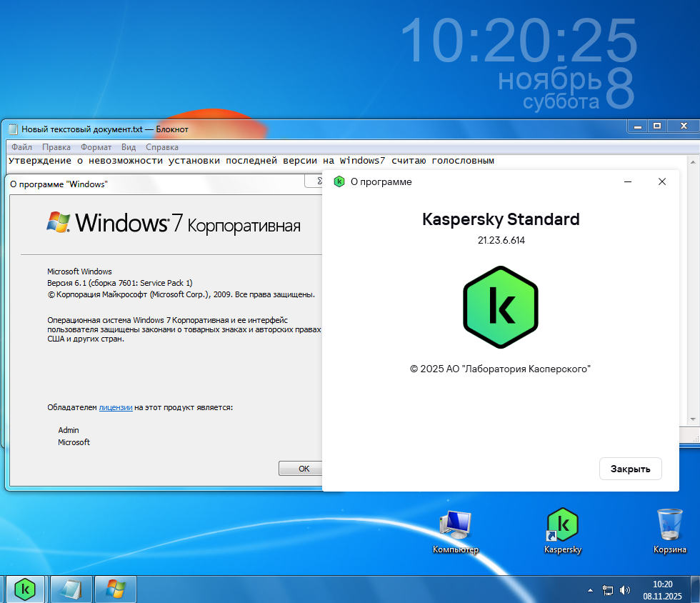Click the Версия 6.1 build line

coord(120,283)
